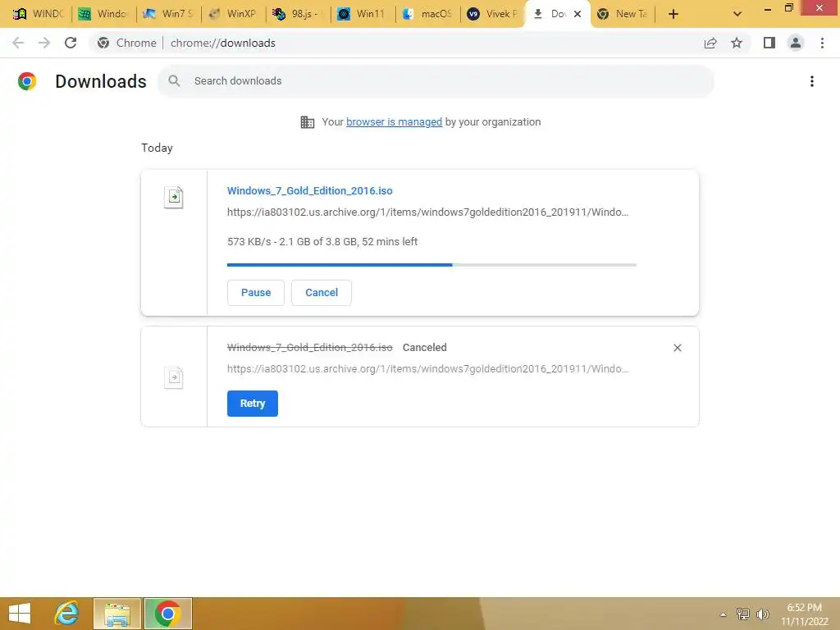Viewport: 840px width, 630px height.
Task: Bookmark this tab with the star icon
Action: click(737, 43)
